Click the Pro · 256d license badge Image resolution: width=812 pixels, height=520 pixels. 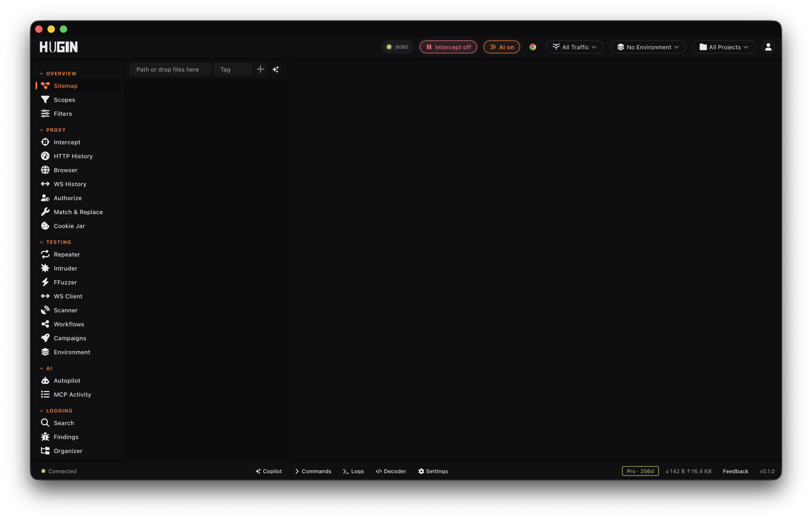coord(640,471)
